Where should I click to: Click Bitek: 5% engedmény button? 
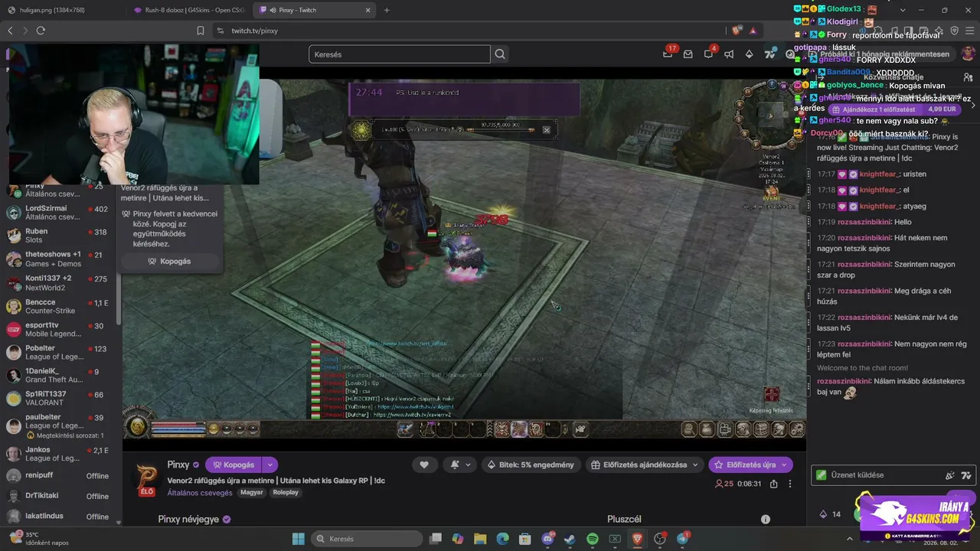tap(531, 465)
